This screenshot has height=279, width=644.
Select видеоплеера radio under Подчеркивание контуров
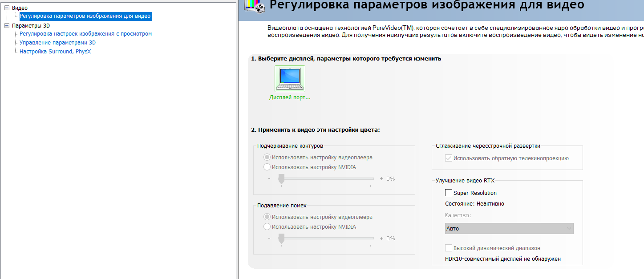(267, 157)
